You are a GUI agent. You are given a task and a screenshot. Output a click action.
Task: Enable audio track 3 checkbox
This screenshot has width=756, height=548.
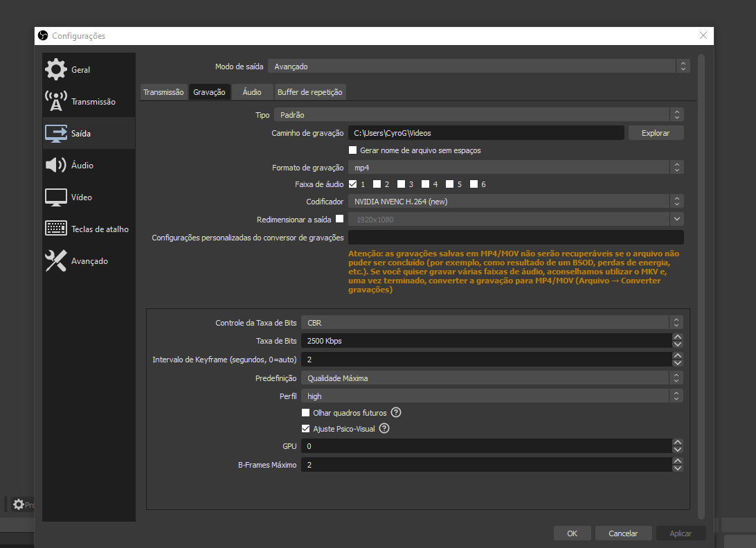tap(401, 184)
